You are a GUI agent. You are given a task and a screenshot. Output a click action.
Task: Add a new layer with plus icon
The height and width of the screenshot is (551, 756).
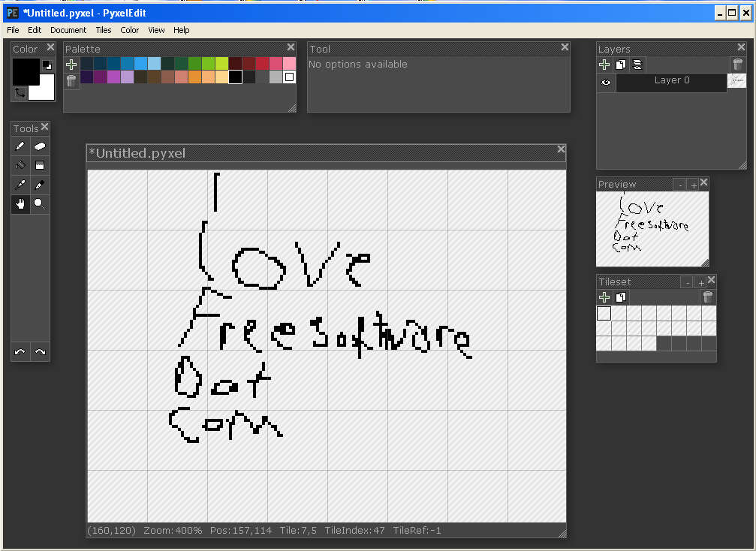(x=605, y=65)
